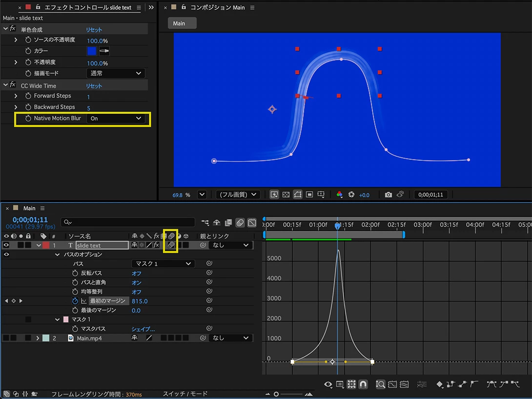Viewport: 532px width, 399px height.
Task: Open parent dropdown なし for Main.mp4 layer
Action: coord(231,338)
